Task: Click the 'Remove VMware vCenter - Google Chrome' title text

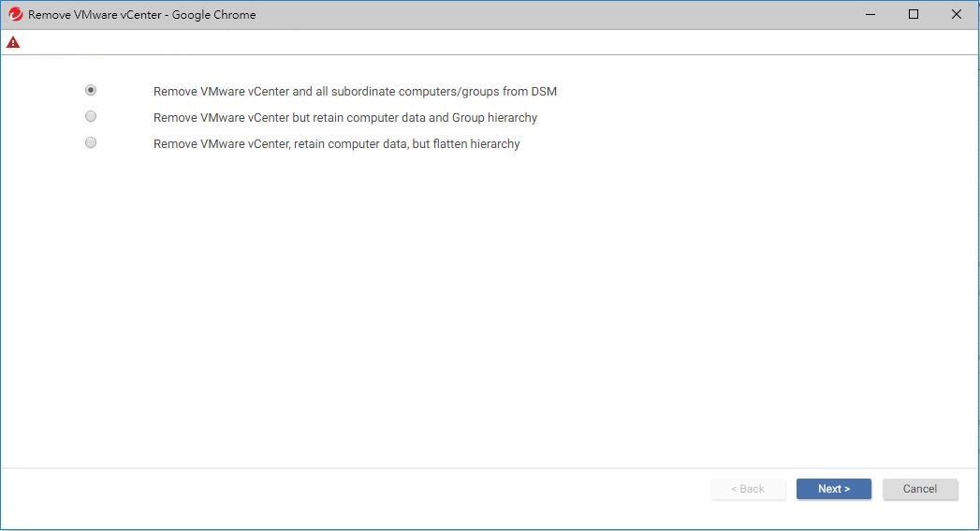Action: (x=141, y=15)
